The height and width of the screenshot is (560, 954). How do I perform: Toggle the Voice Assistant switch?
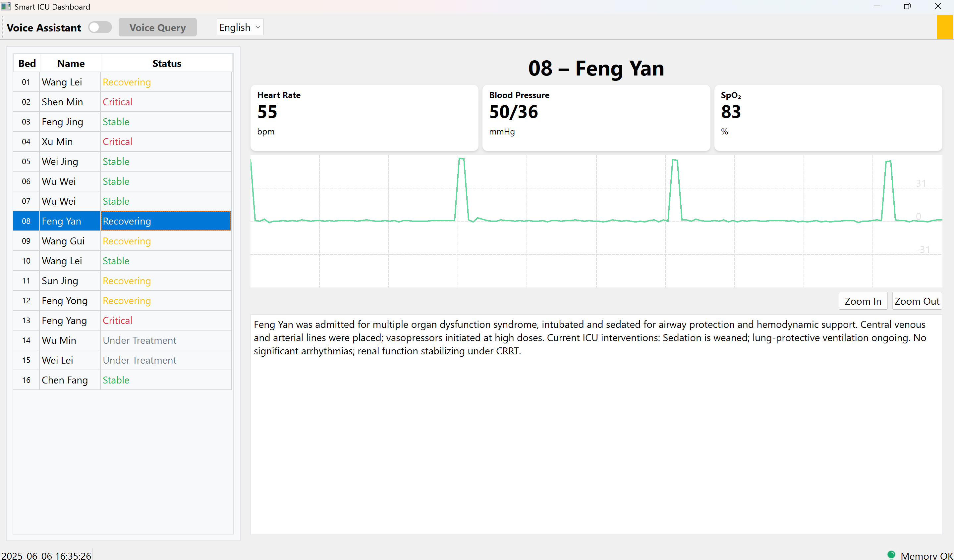click(99, 27)
